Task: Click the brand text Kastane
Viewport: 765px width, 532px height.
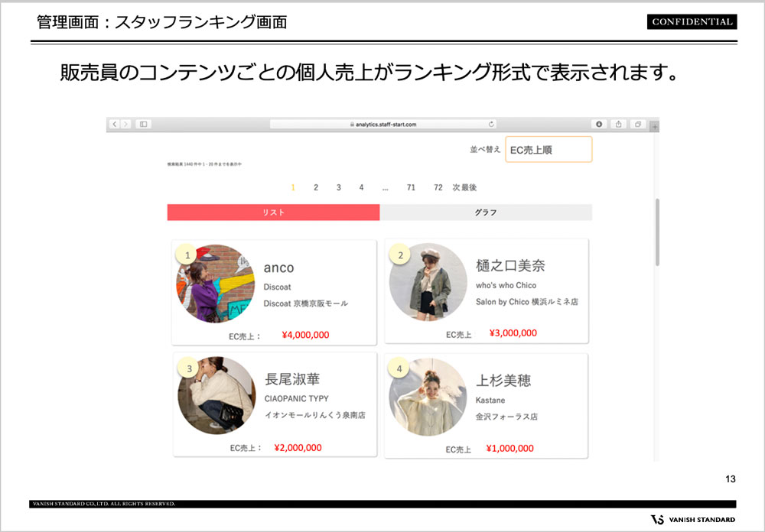Action: click(x=490, y=401)
